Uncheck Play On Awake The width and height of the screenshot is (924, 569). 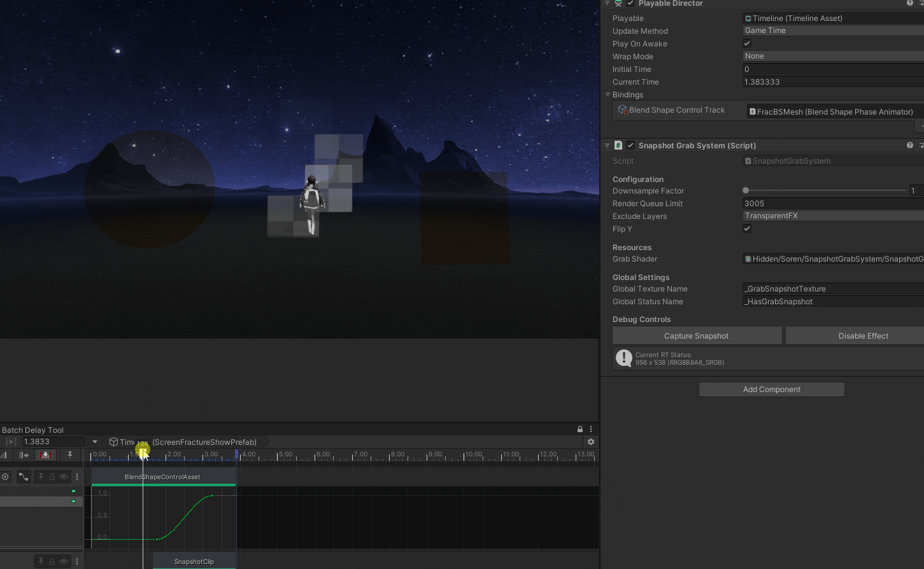747,43
